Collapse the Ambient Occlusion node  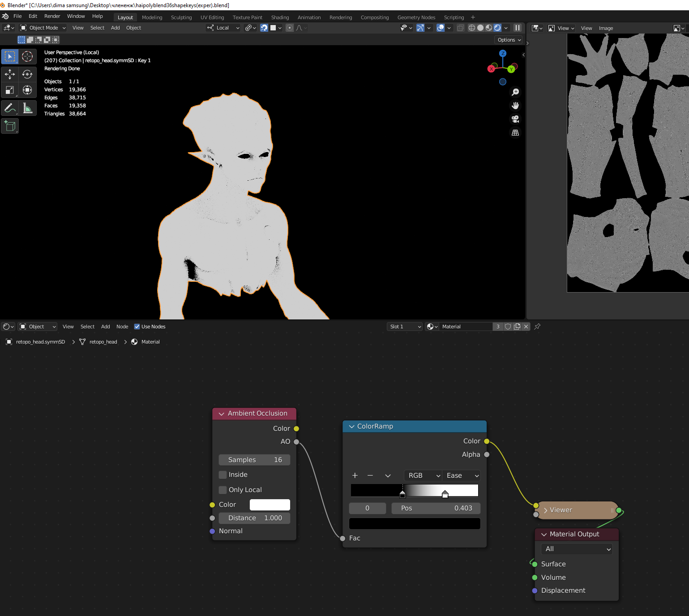point(221,414)
